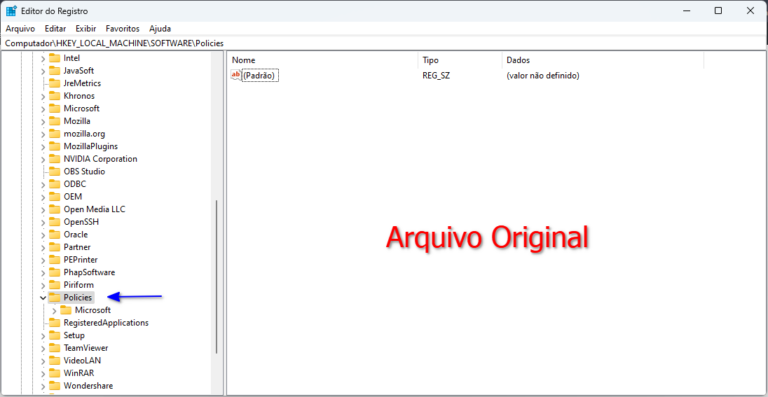
Task: Expand the Khronos key
Action: 43,96
